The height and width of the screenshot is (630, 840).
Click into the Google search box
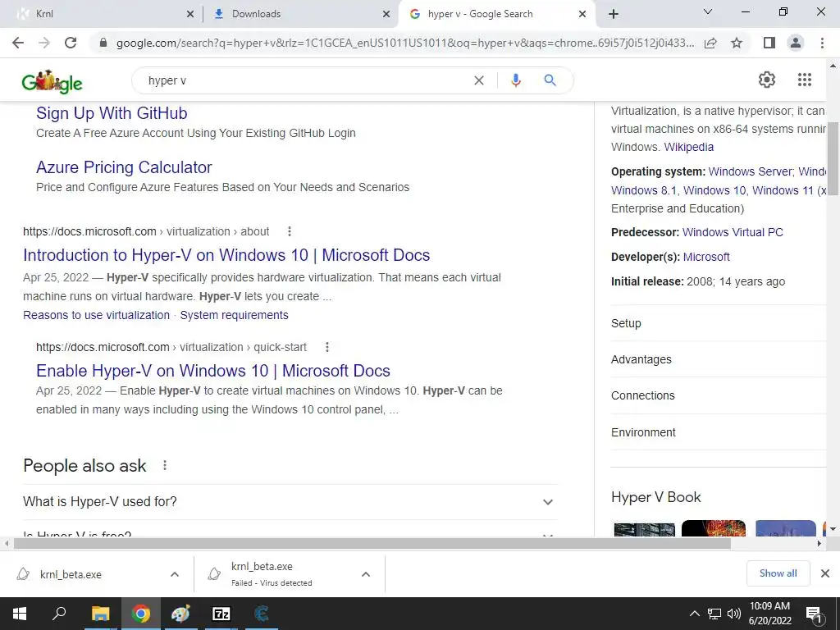pos(305,80)
